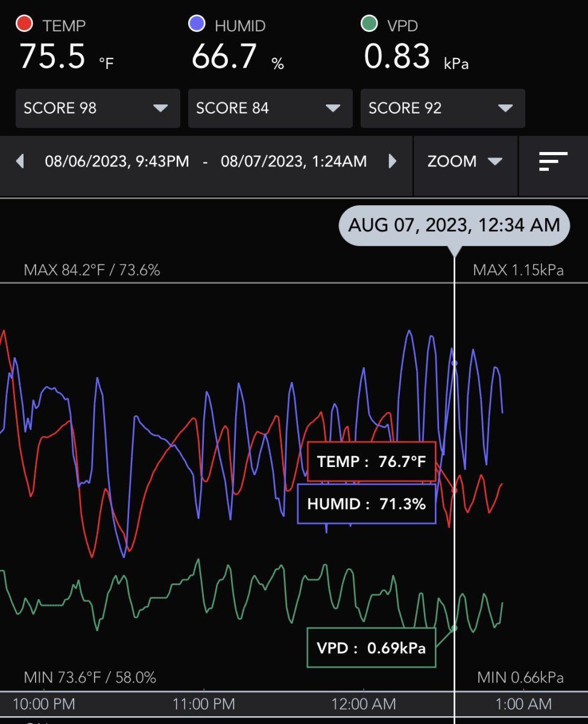
Task: Click MAX 84.2°F / 73.6% label
Action: pos(92,270)
